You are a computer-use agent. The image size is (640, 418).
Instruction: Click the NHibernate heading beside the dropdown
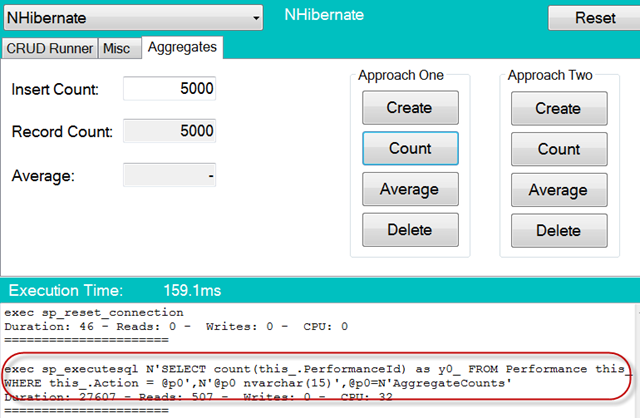pyautogui.click(x=324, y=15)
